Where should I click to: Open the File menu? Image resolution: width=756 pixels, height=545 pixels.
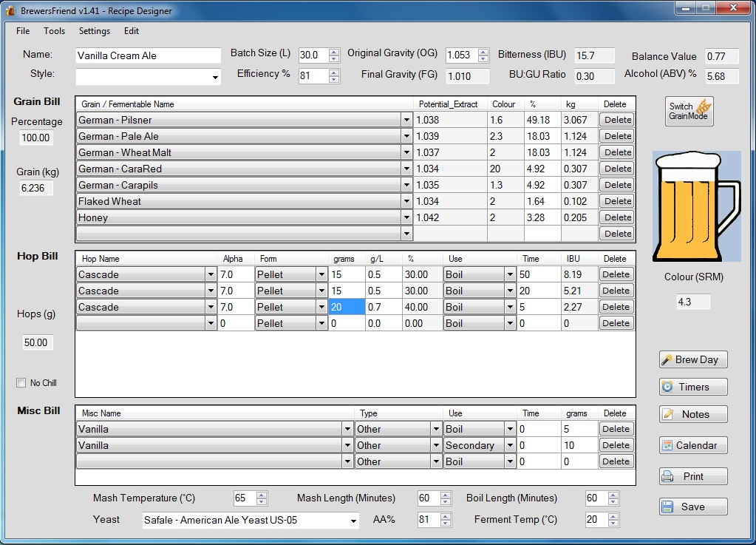tap(23, 31)
